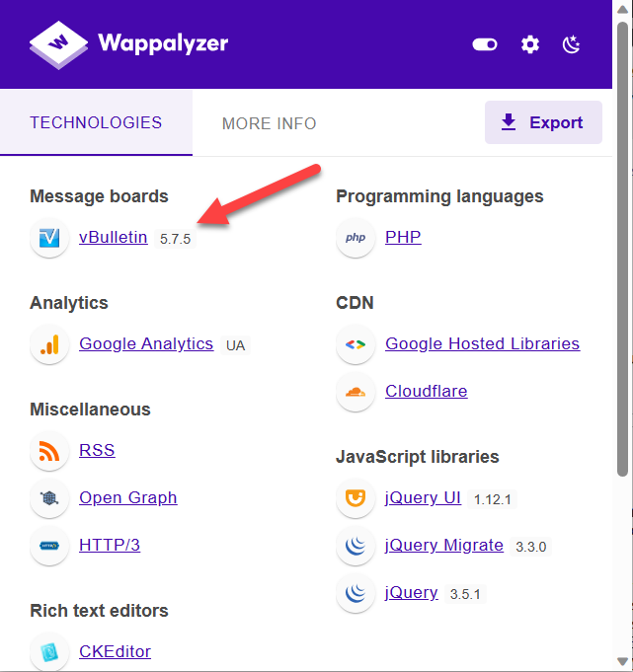Click the Analytics category heading
The width and height of the screenshot is (633, 672).
click(x=69, y=303)
